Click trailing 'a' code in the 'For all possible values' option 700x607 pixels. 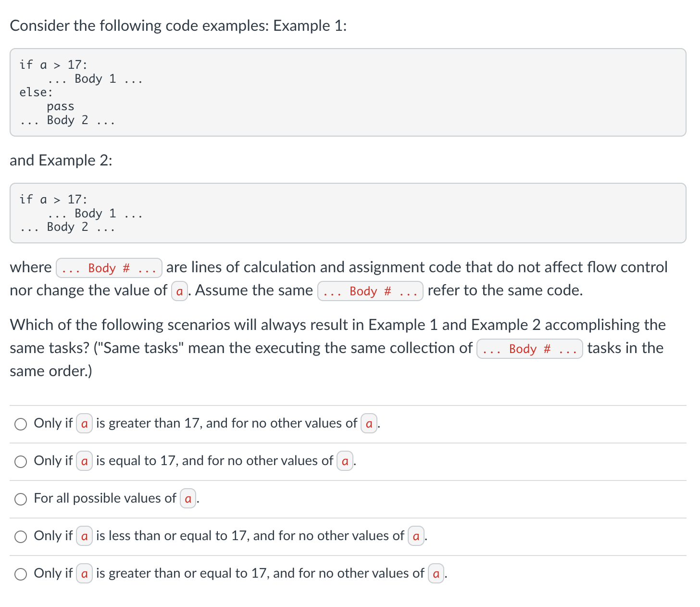pyautogui.click(x=188, y=499)
